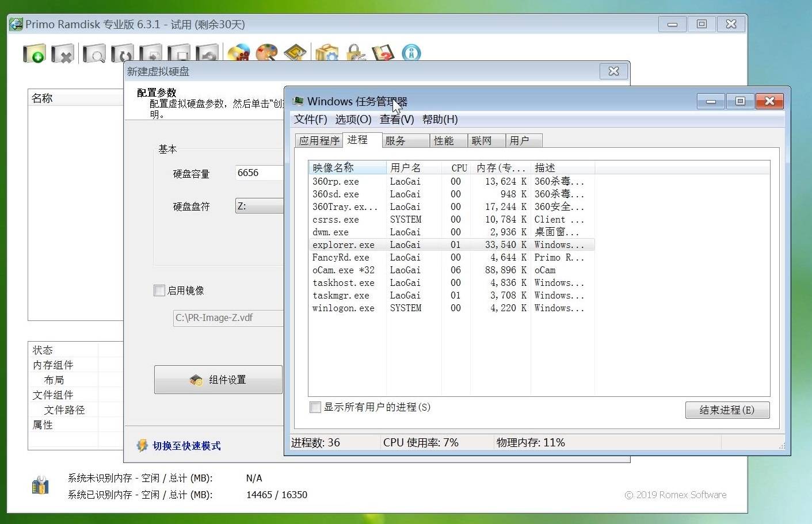Screen dimensions: 812x524
Task: Select the csrss.exe process row
Action: click(x=452, y=219)
